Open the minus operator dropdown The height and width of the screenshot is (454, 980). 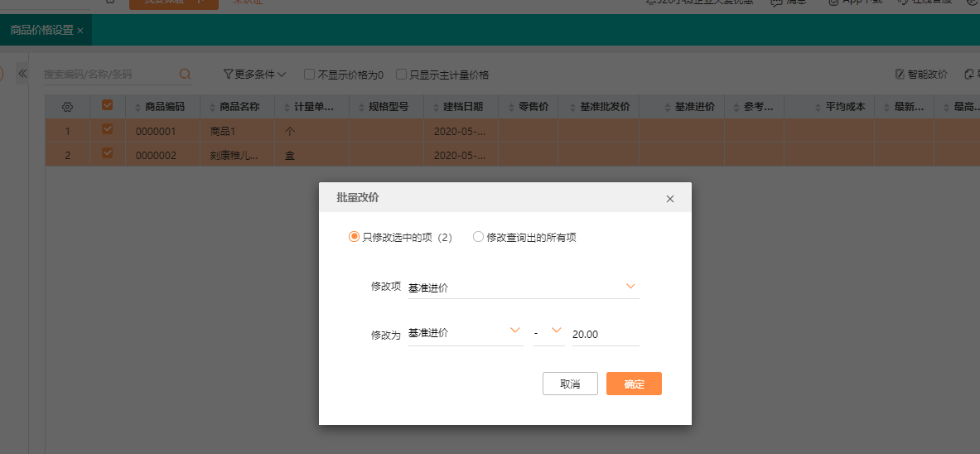[548, 334]
